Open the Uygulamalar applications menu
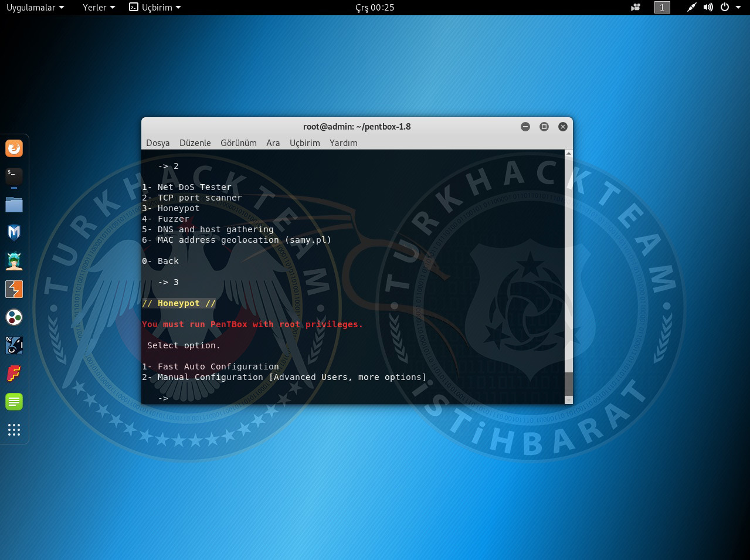 click(35, 8)
